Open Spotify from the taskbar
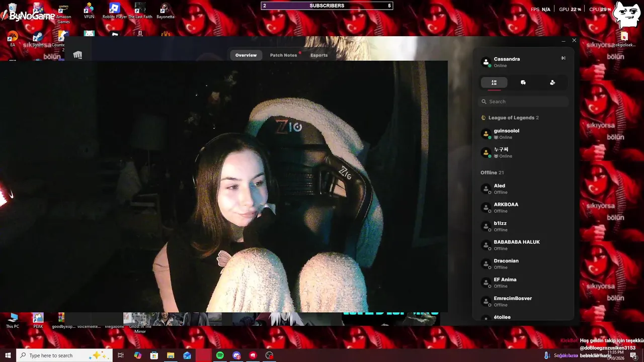 point(220,355)
